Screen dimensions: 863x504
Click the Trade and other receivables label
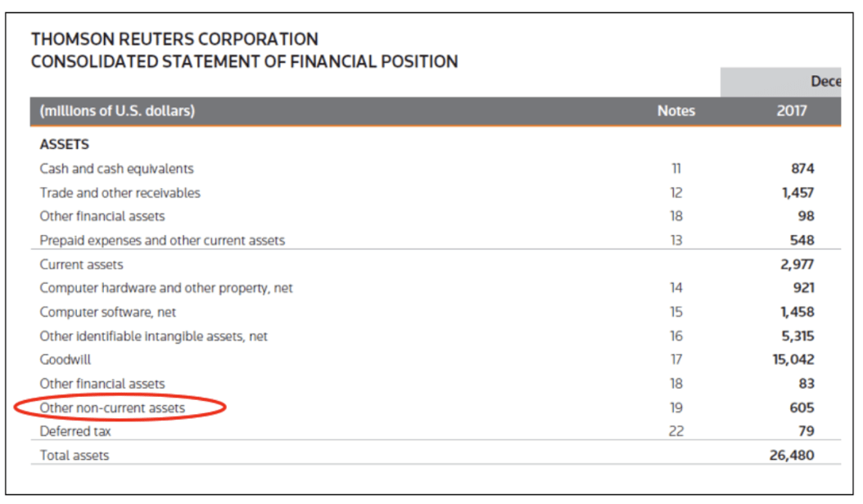point(120,193)
